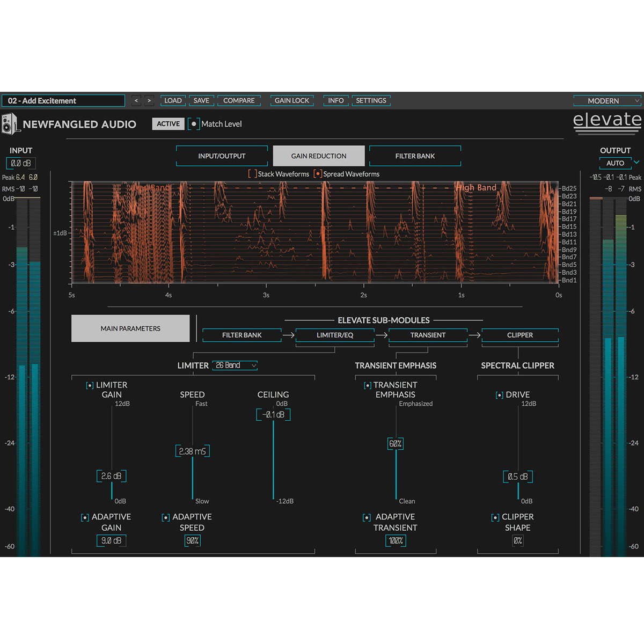Open the TRANSIENT sub-module
644x644 pixels.
tap(428, 335)
